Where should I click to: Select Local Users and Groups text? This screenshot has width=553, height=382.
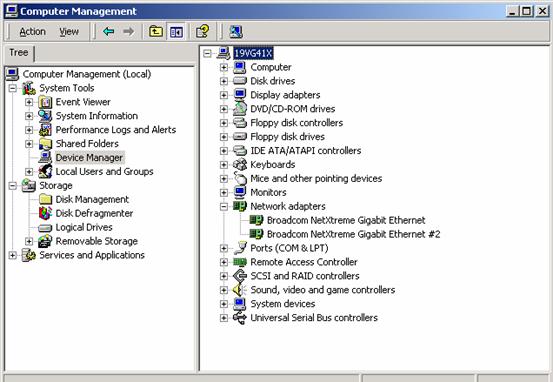point(104,172)
